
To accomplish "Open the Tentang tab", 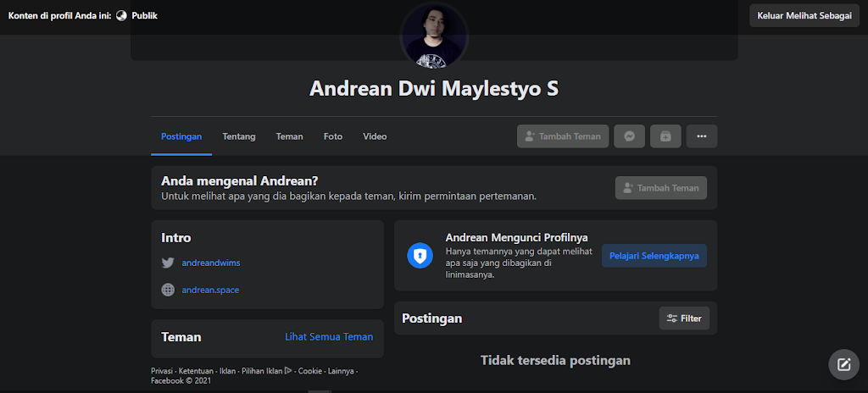I will click(x=239, y=136).
